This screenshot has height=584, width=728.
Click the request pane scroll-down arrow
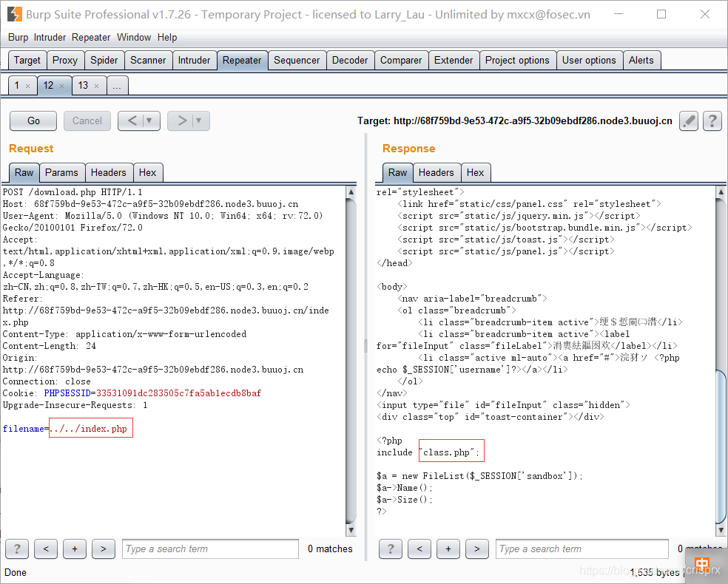[351, 530]
